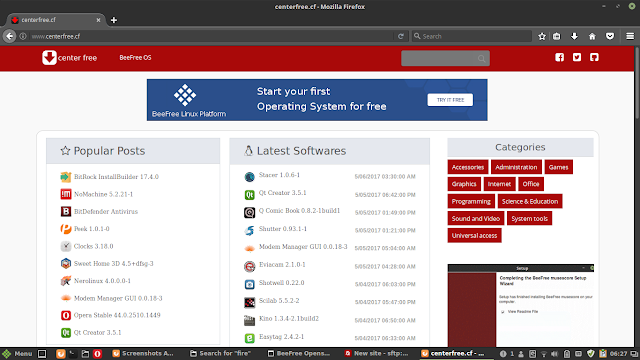640x360 pixels.
Task: Open the downloads arrow icon
Action: (574, 36)
